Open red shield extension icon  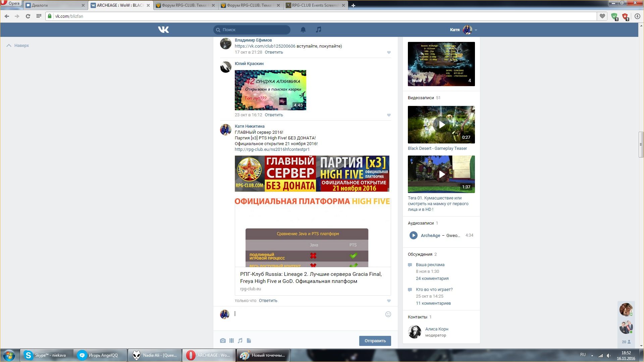[x=625, y=16]
